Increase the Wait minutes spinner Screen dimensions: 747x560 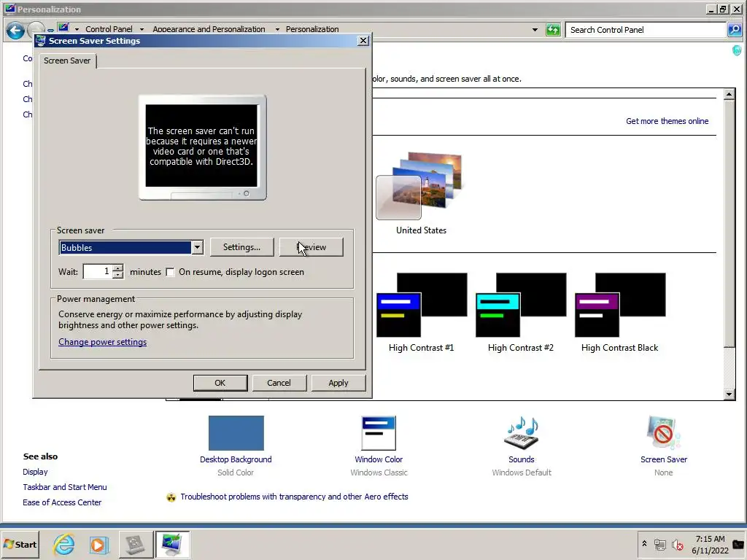pyautogui.click(x=118, y=268)
